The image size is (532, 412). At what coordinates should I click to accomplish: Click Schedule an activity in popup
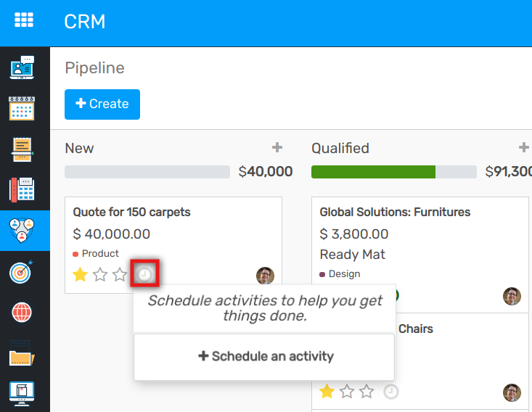point(266,356)
